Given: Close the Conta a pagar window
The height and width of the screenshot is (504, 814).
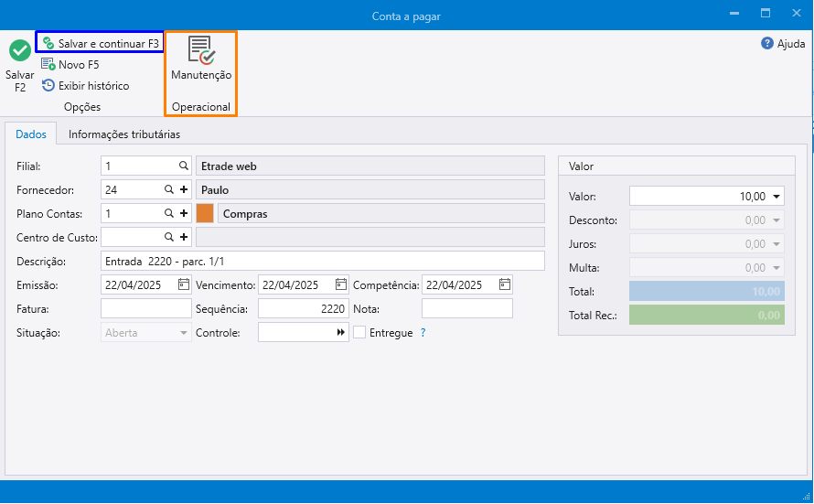Looking at the screenshot, I should [797, 14].
